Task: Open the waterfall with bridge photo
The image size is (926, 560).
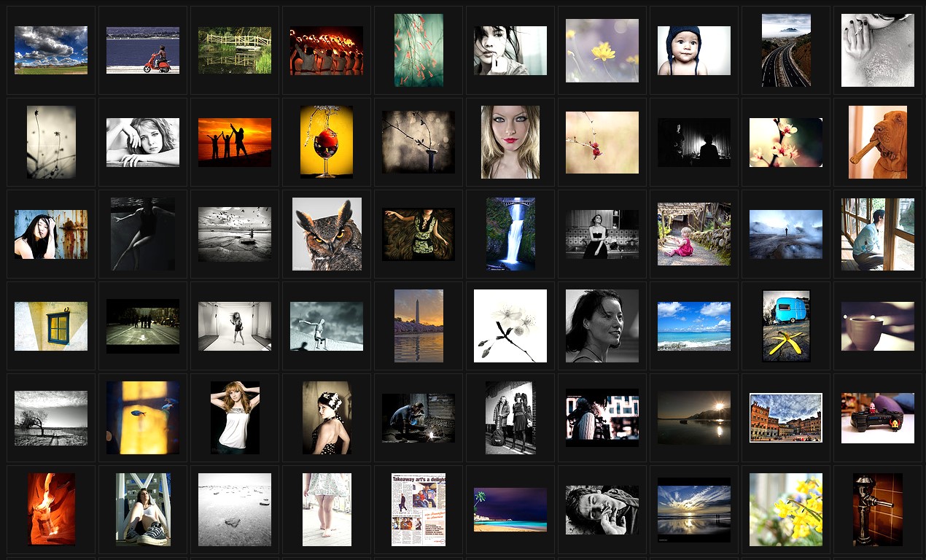Action: [510, 234]
